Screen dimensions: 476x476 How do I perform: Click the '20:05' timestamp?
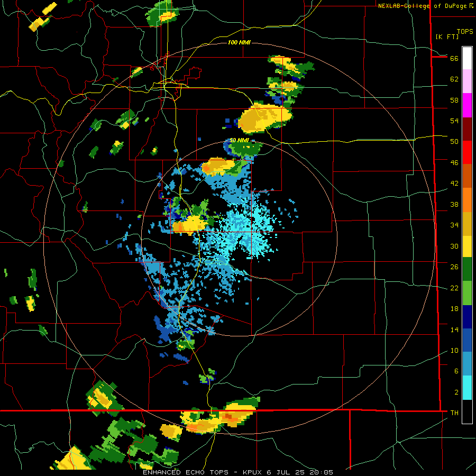click(321, 472)
